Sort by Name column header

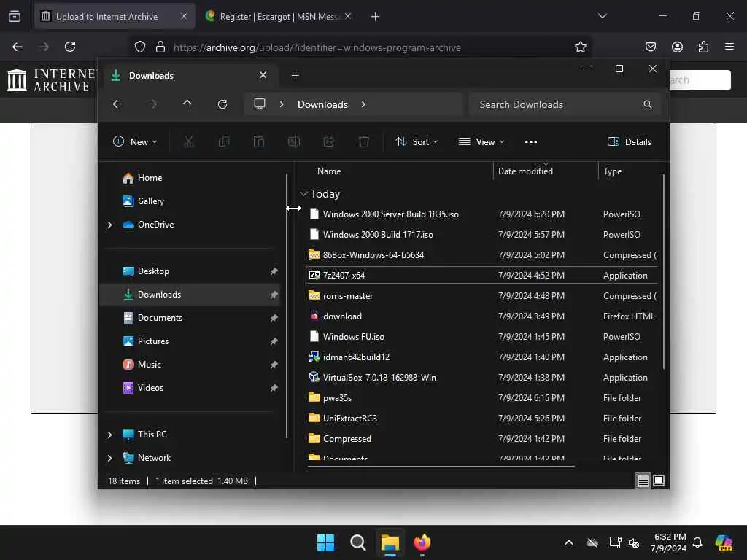tap(329, 171)
